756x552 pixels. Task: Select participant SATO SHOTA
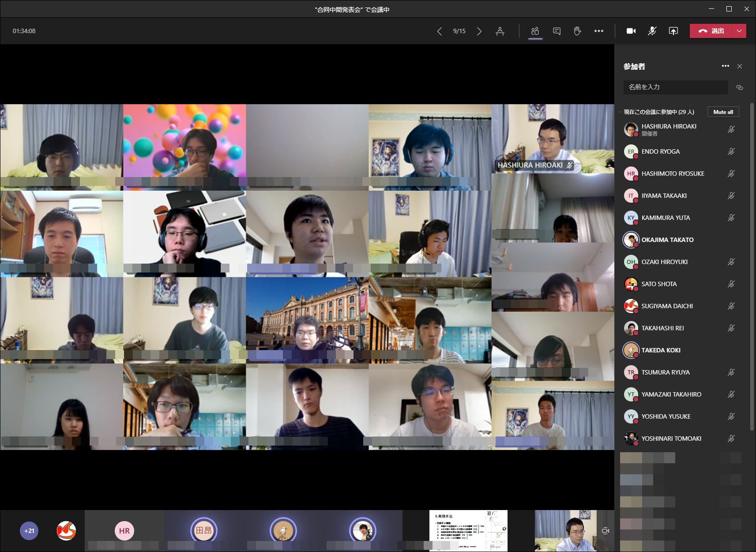(x=680, y=284)
